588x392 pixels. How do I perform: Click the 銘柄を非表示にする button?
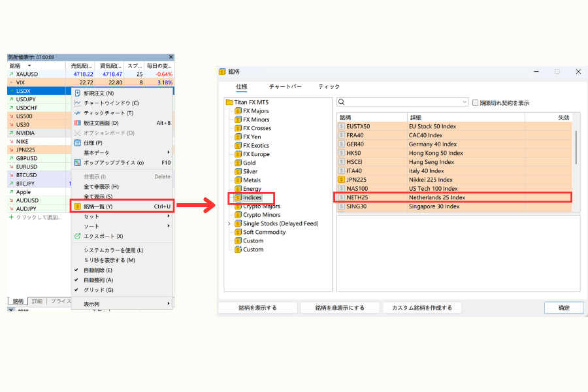[340, 307]
